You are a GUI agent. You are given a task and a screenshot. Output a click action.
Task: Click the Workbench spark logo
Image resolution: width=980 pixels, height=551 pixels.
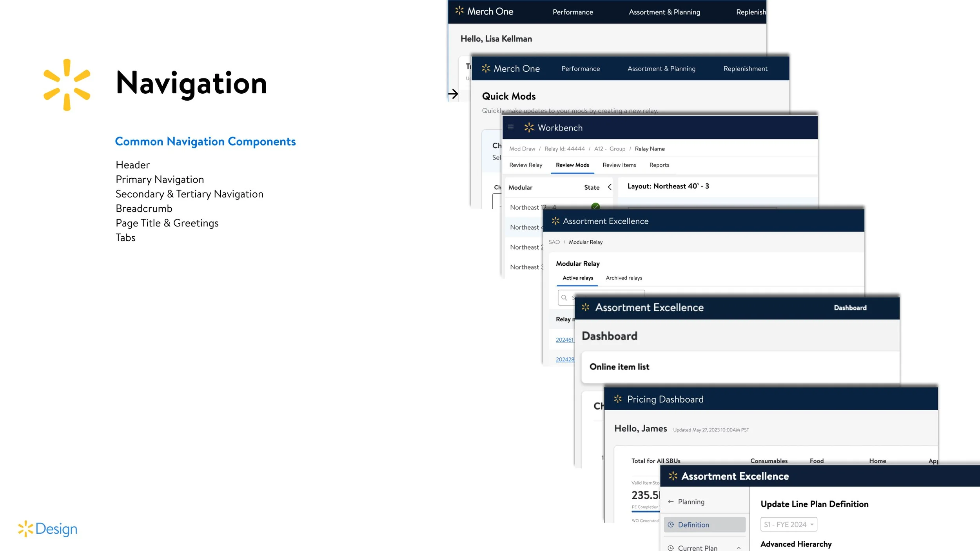[x=529, y=127]
